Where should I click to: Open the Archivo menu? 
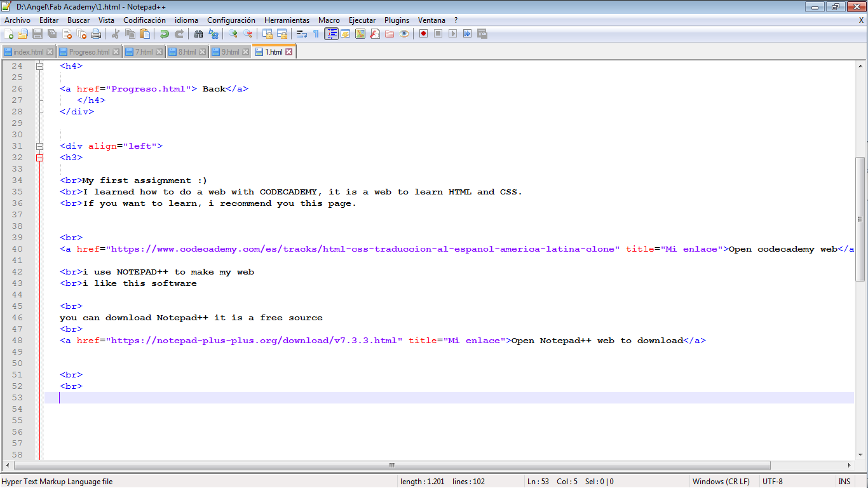17,20
